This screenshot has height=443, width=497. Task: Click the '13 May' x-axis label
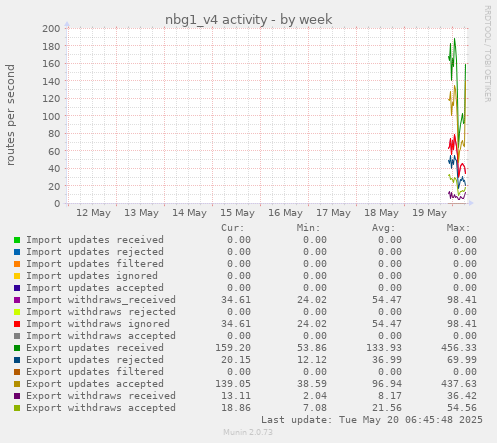(141, 213)
